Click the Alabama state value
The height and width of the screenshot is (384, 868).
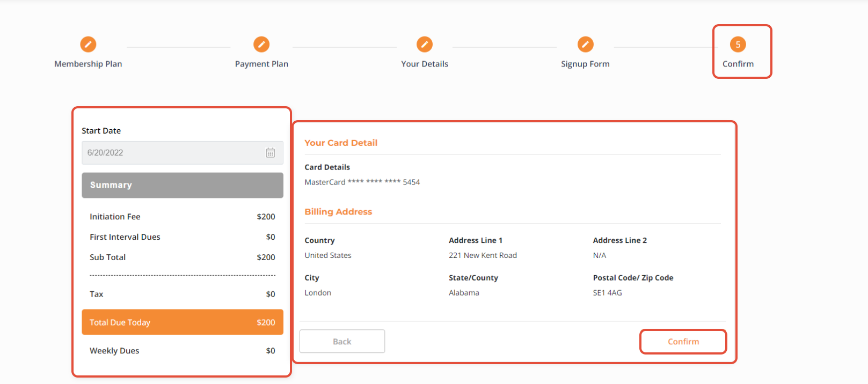[464, 293]
